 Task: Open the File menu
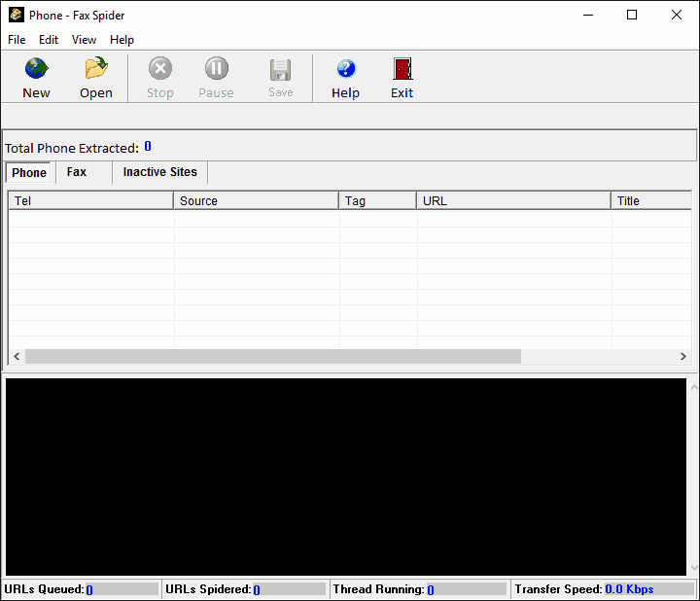click(x=17, y=40)
